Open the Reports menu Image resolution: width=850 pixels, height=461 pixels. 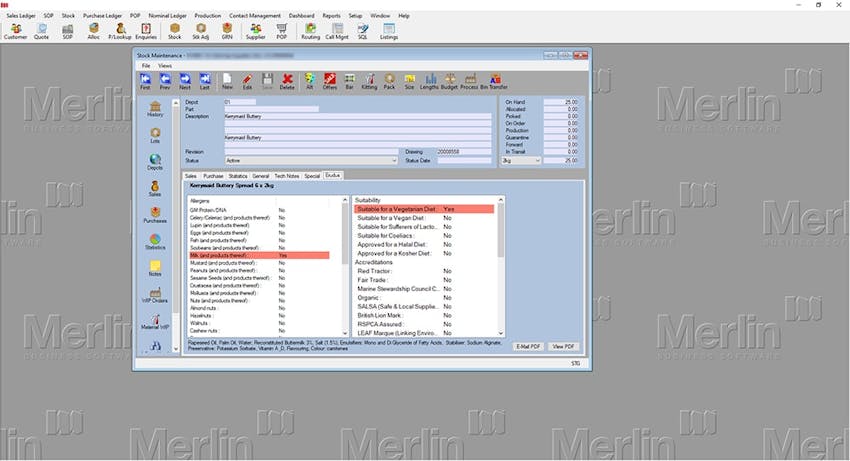click(331, 16)
